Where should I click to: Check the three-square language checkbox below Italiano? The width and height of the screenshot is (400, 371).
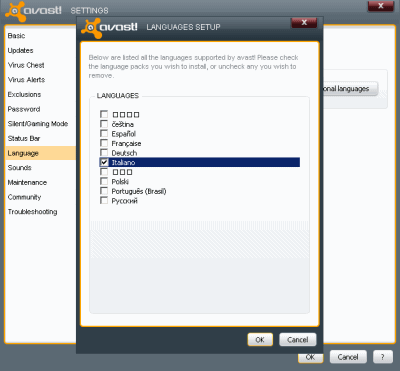coord(104,172)
